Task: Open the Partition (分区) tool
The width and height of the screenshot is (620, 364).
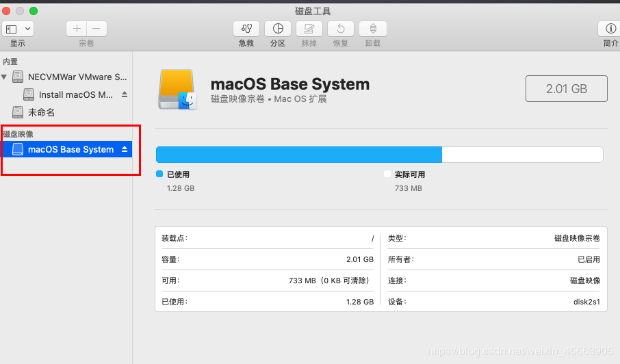Action: (278, 29)
